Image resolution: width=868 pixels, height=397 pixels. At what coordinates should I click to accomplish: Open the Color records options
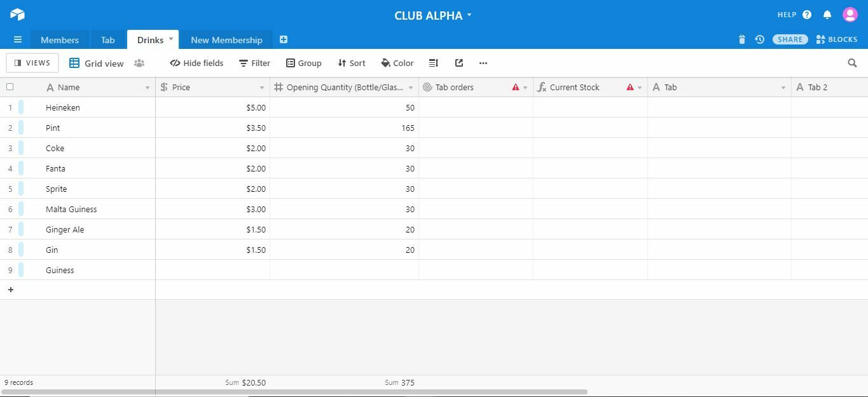coord(397,63)
